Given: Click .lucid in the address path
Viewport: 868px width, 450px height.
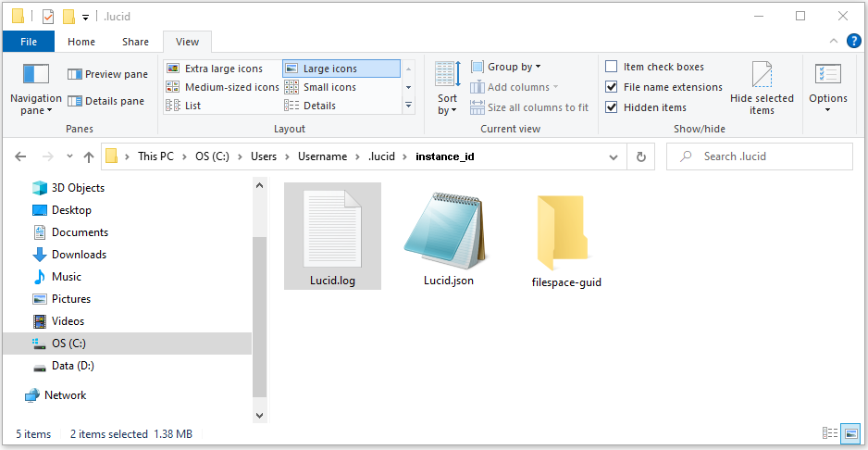Looking at the screenshot, I should (x=381, y=156).
